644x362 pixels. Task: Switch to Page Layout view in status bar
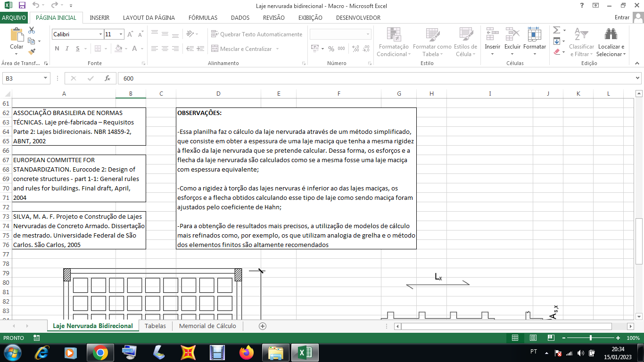(533, 338)
